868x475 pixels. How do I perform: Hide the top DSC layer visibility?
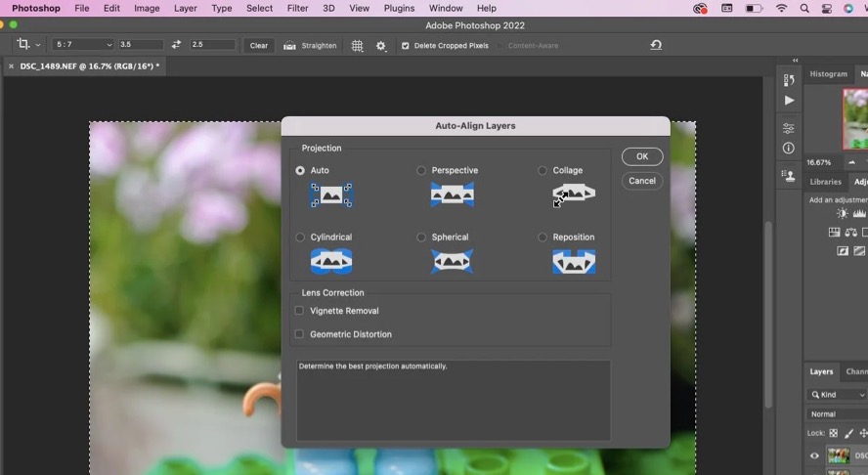pyautogui.click(x=814, y=455)
